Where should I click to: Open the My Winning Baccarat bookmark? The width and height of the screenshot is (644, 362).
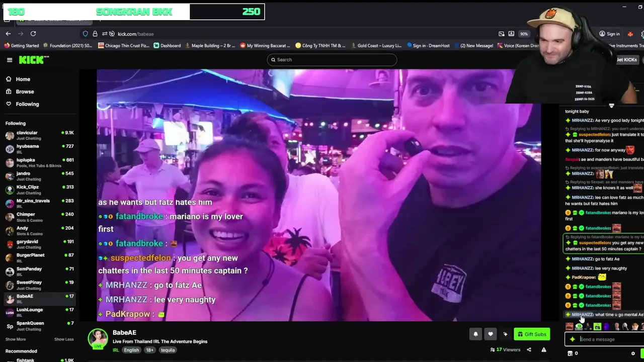point(265,45)
